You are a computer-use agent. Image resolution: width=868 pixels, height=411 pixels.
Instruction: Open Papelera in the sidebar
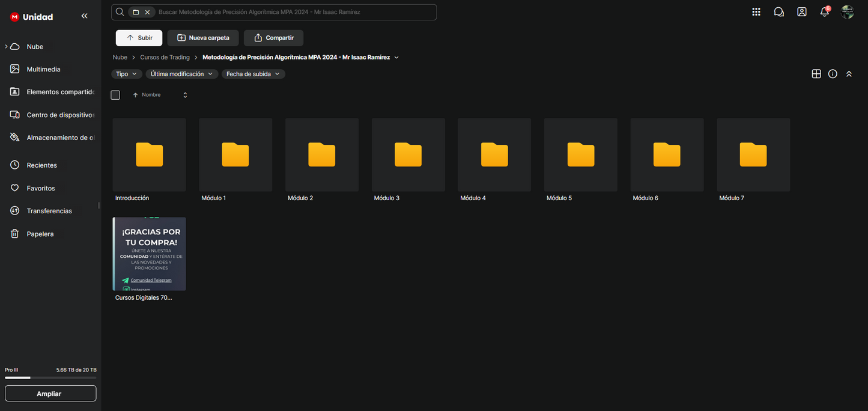[x=40, y=234]
